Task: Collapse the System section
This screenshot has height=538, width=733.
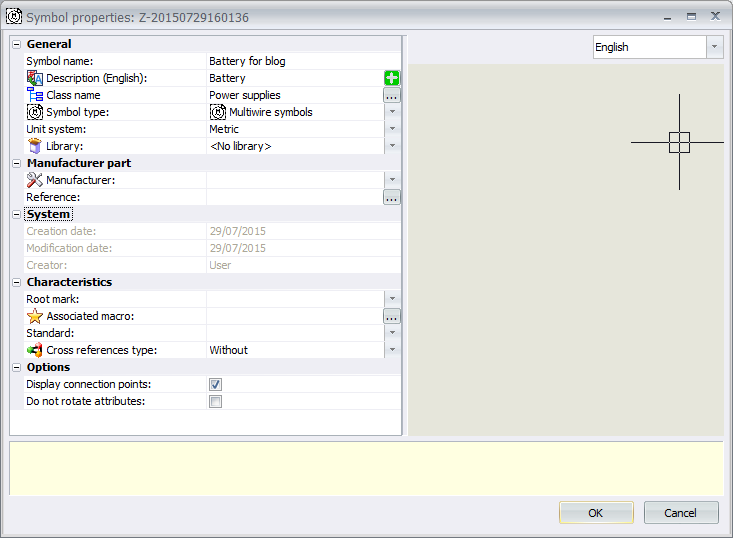Action: tap(16, 214)
